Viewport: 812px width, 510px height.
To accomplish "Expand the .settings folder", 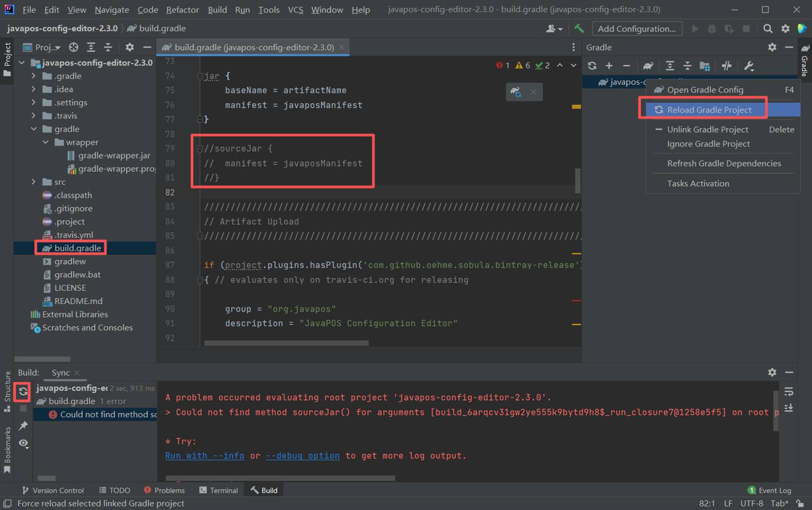I will (34, 102).
